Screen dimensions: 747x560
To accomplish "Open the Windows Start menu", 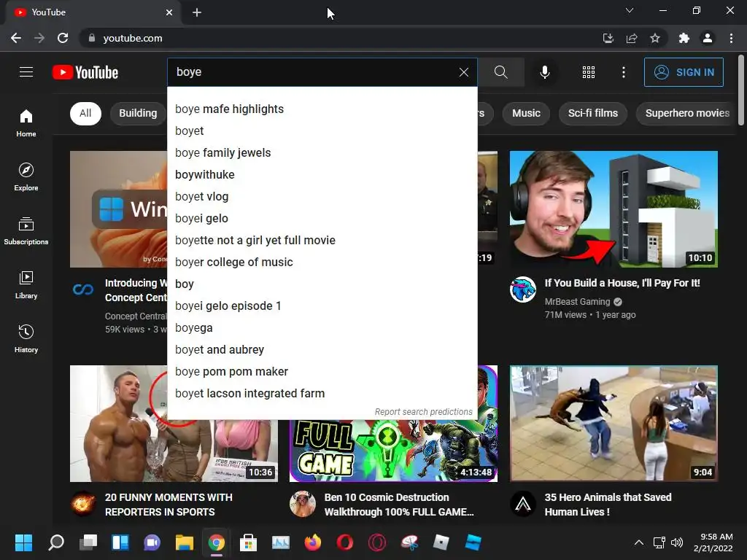I will pyautogui.click(x=23, y=542).
